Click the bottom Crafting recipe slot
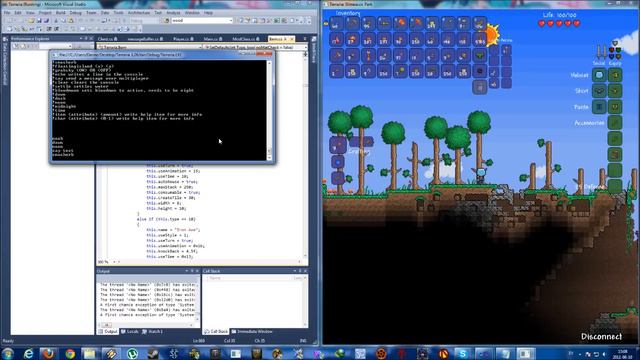 point(338,178)
